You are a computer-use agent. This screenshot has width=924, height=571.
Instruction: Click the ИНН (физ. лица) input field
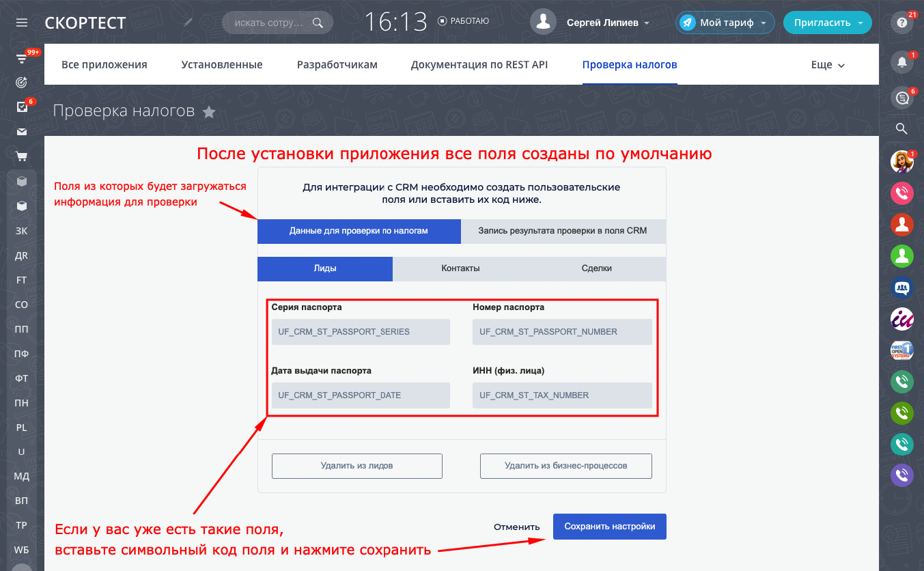pos(562,395)
